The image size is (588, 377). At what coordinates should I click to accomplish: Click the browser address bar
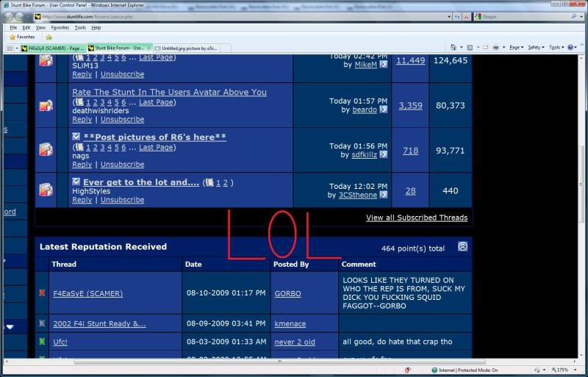point(240,17)
